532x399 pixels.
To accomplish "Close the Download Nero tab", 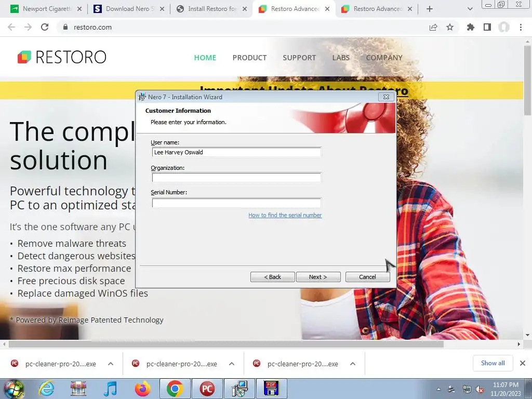I will click(x=162, y=9).
